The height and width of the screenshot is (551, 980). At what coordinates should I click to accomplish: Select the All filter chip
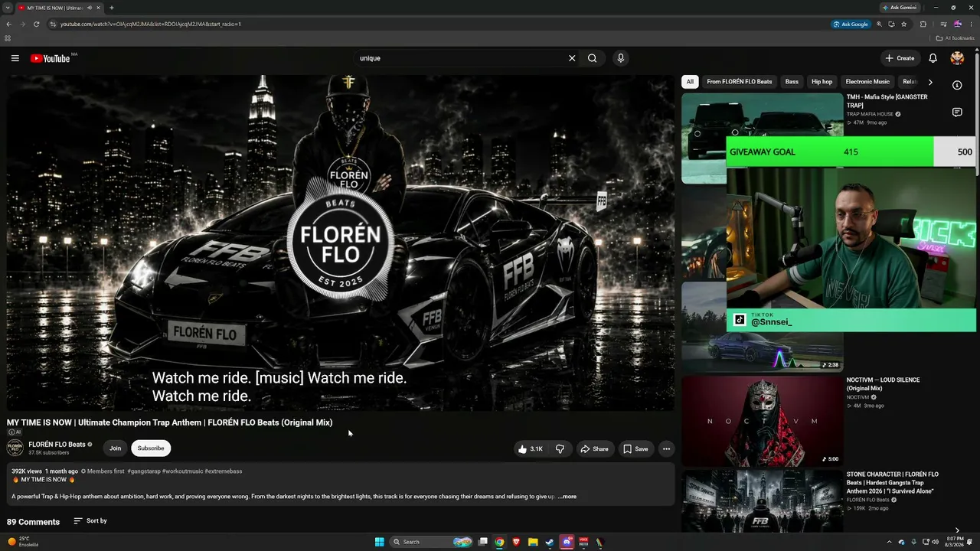[690, 82]
